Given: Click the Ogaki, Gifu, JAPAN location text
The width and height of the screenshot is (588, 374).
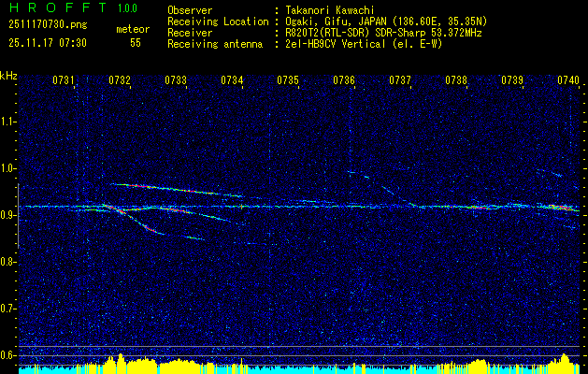Looking at the screenshot, I should click(386, 22).
